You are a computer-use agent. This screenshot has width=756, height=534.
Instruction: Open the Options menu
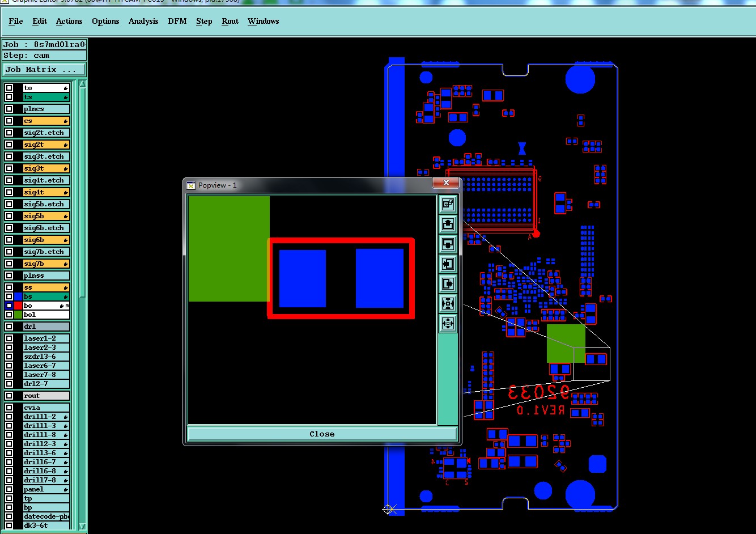pyautogui.click(x=105, y=21)
